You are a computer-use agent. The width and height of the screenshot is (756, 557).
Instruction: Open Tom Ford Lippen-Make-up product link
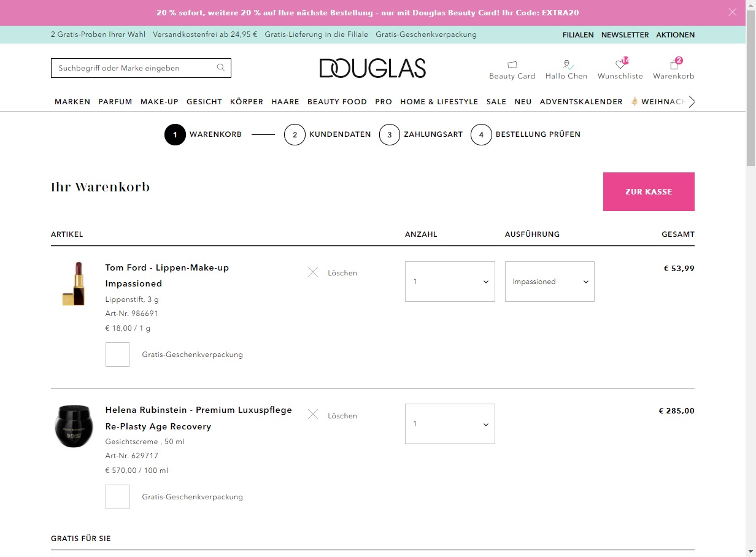click(167, 275)
